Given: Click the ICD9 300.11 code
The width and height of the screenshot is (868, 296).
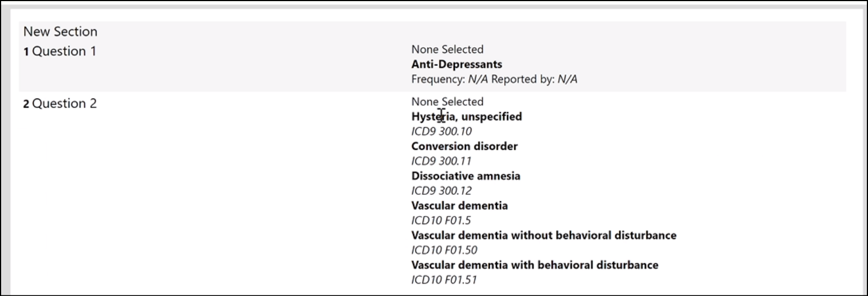Looking at the screenshot, I should 441,162.
